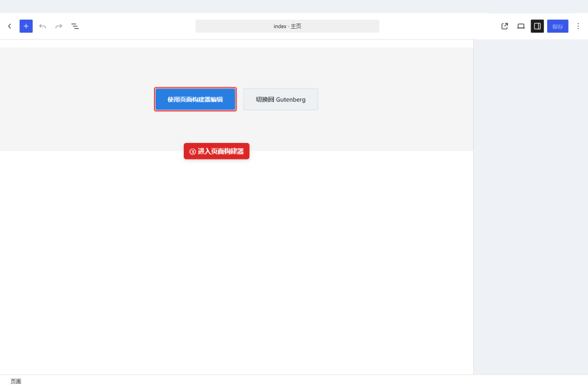The height and width of the screenshot is (388, 588).
Task: Click the blue 保存 save button
Action: (558, 26)
